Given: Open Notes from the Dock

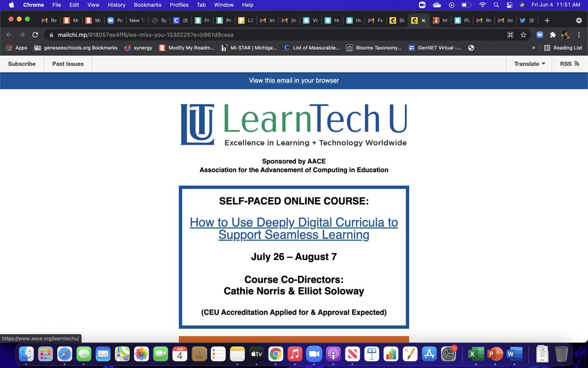Looking at the screenshot, I should coord(237,353).
